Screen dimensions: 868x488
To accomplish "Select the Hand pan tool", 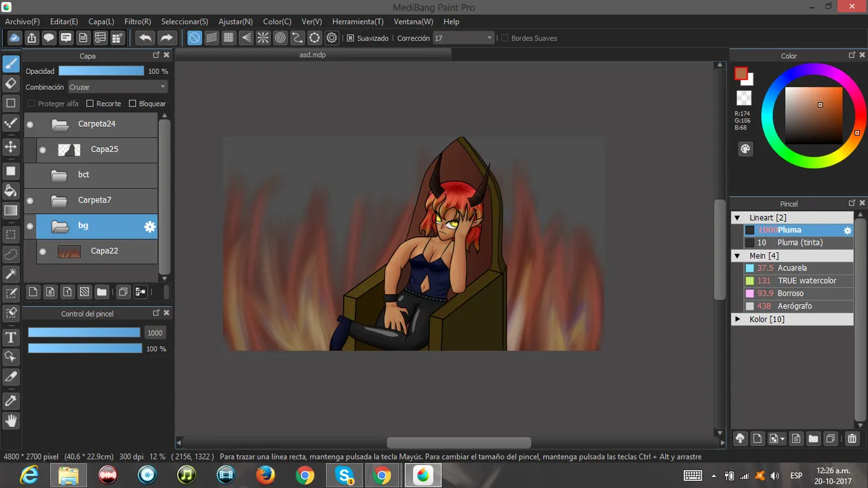I will (x=11, y=420).
